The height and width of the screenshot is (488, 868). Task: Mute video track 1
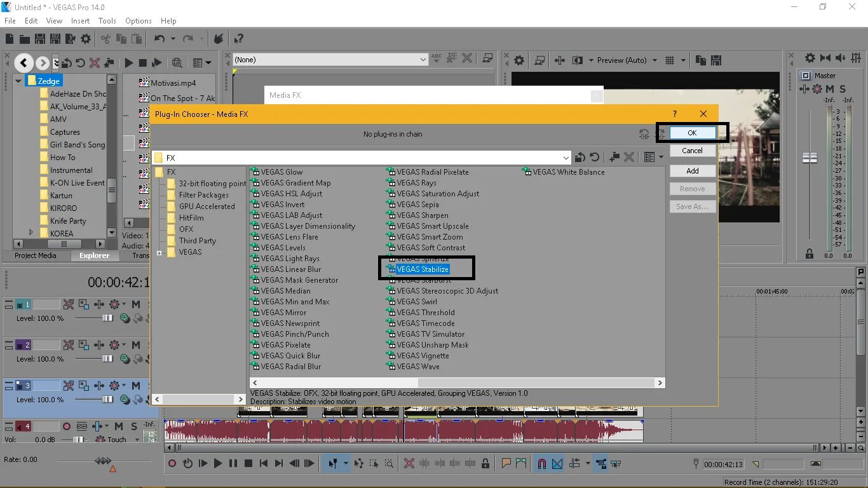point(135,304)
